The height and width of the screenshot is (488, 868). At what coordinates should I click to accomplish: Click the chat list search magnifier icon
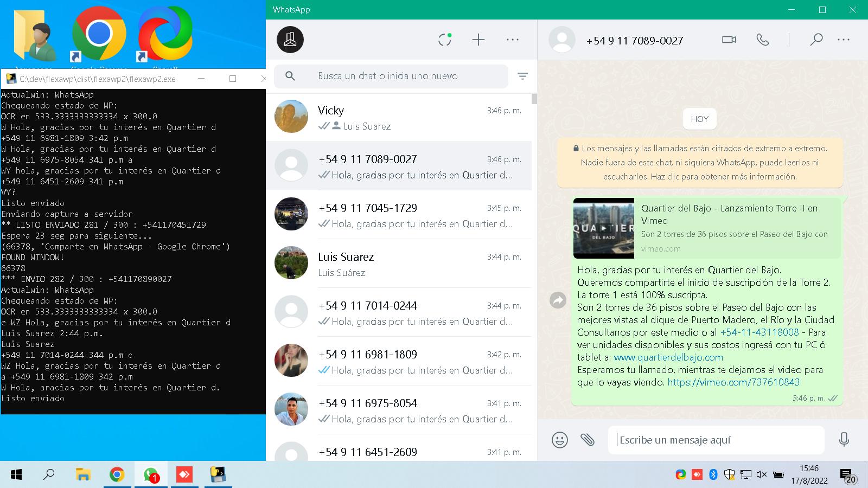pyautogui.click(x=290, y=76)
